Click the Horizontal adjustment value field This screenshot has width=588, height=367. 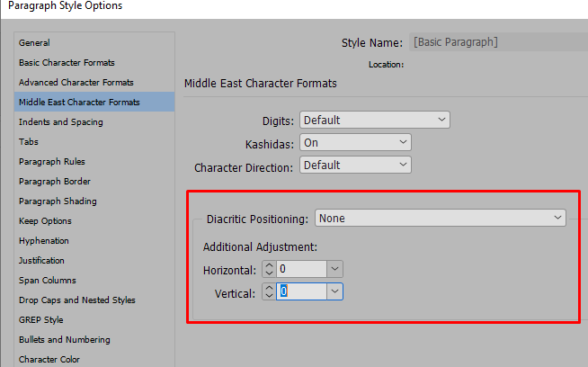301,269
